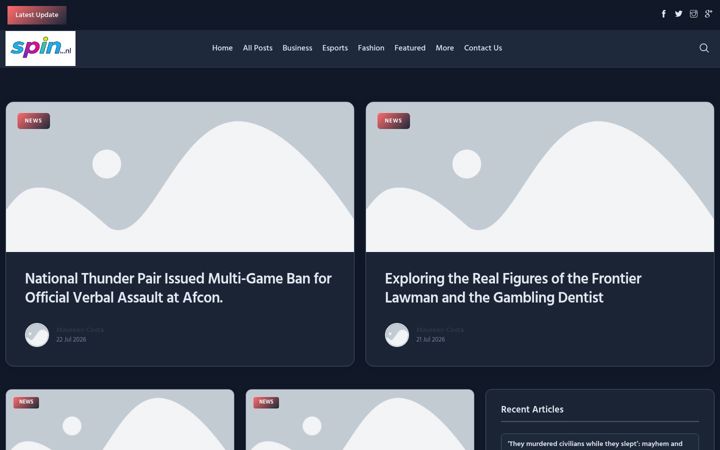Open the Instagram social icon
Viewport: 720px width, 450px height.
(x=693, y=14)
